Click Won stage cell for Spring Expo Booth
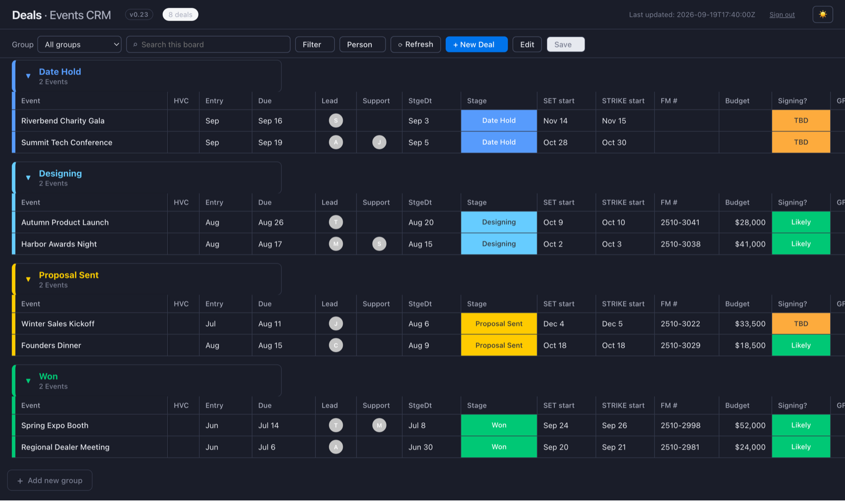This screenshot has height=504, width=845. 499,425
